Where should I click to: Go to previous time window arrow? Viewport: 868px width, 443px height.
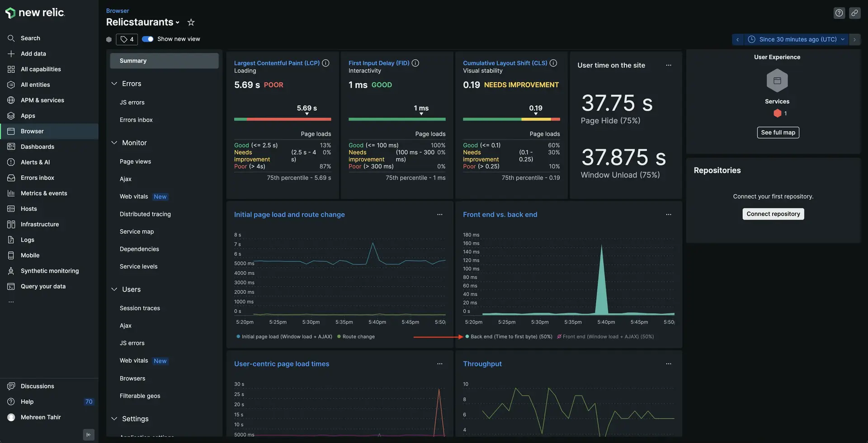pyautogui.click(x=737, y=39)
